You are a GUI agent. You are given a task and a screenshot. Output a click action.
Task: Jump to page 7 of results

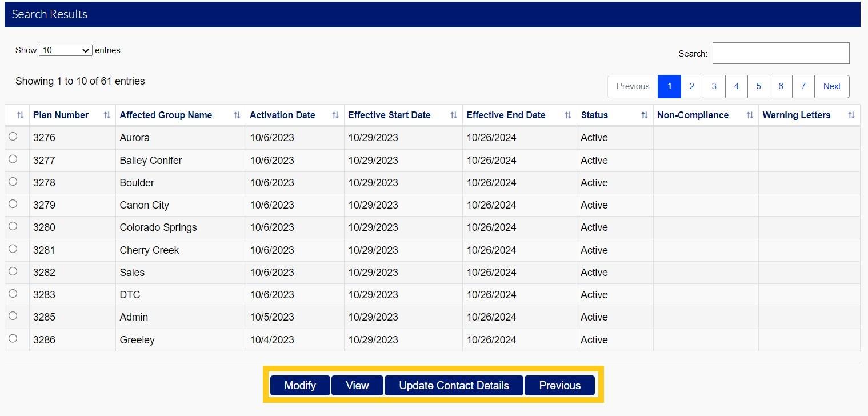[x=803, y=86]
